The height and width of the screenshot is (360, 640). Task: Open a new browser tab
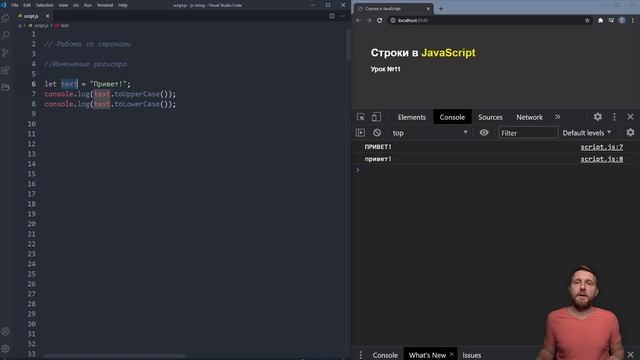point(441,9)
